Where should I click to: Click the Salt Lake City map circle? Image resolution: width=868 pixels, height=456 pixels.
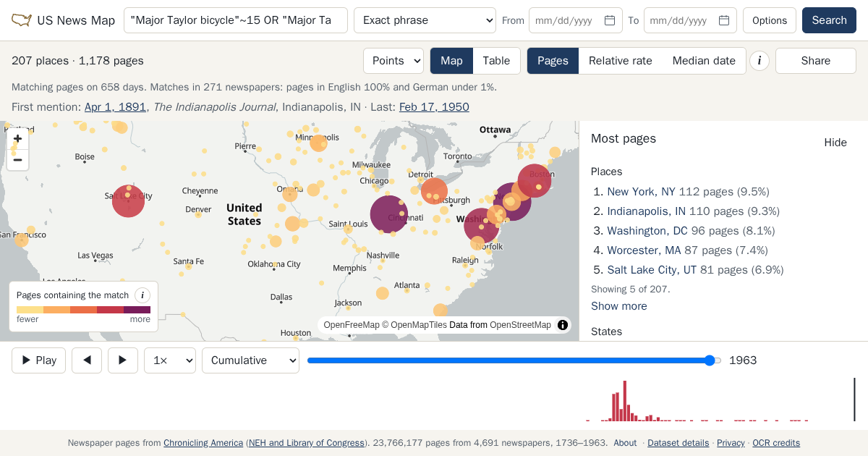128,200
